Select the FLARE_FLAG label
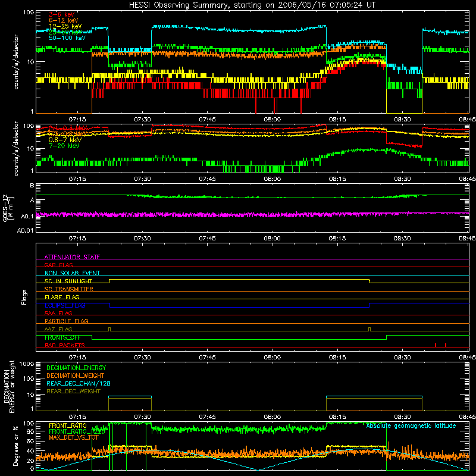This screenshot has width=476, height=476. [x=62, y=297]
